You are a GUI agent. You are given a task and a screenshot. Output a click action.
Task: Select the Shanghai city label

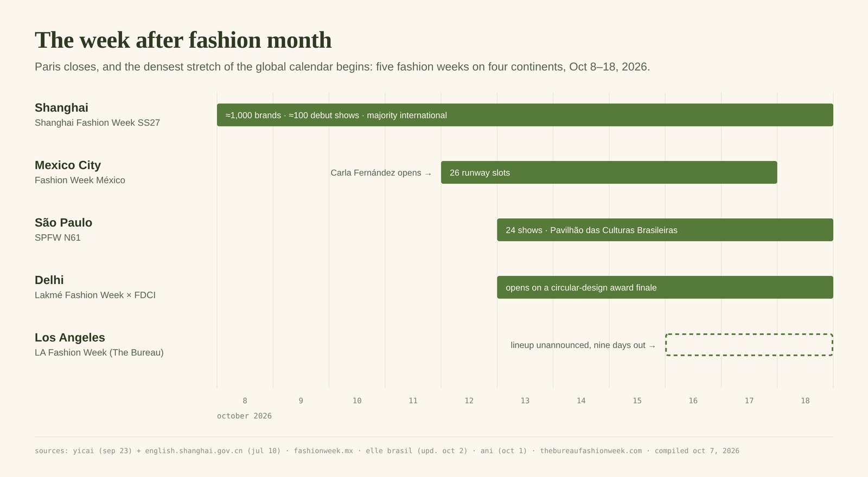tap(61, 107)
